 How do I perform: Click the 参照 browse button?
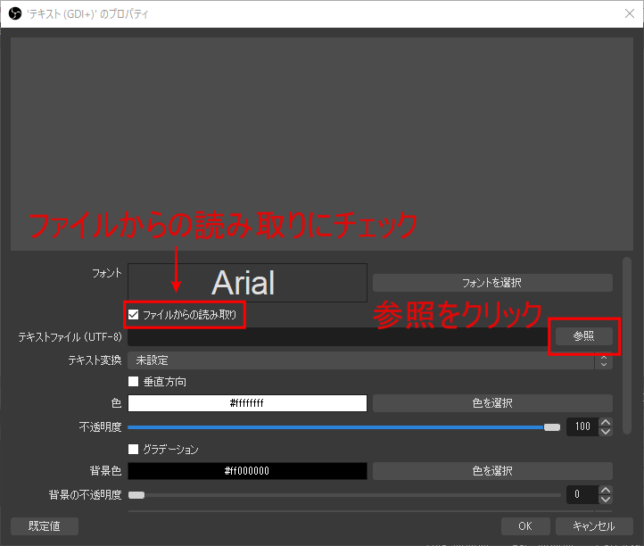pyautogui.click(x=584, y=336)
